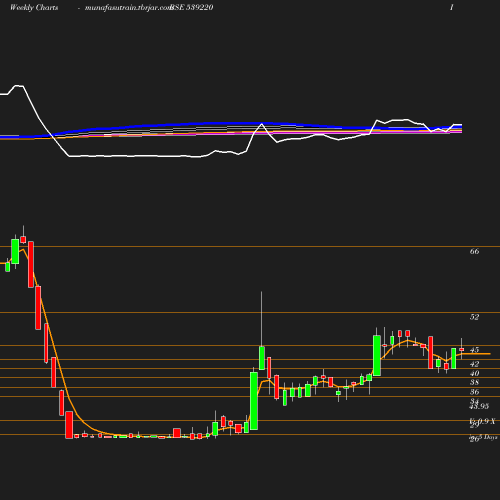
Task: Click the "BSE 539220" stock code label
Action: point(192,7)
